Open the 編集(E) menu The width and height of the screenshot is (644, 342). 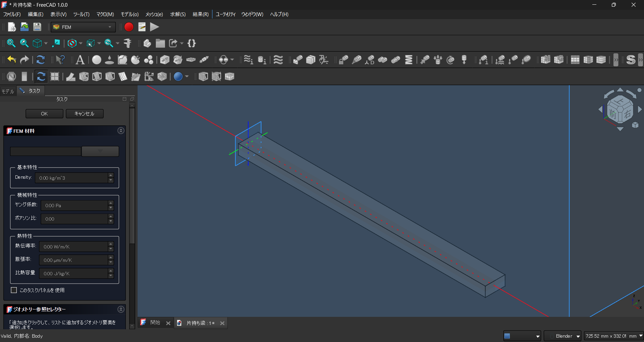click(36, 14)
